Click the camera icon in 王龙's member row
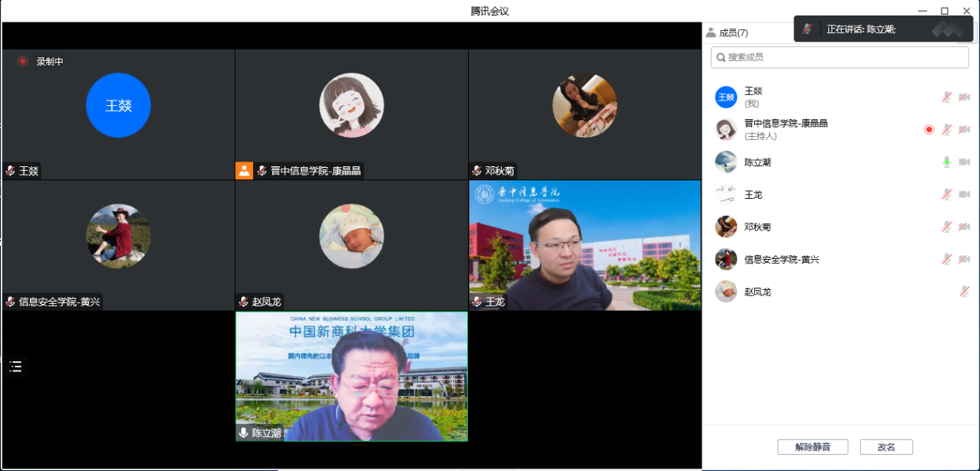Screen dimensions: 980x471 [965, 195]
